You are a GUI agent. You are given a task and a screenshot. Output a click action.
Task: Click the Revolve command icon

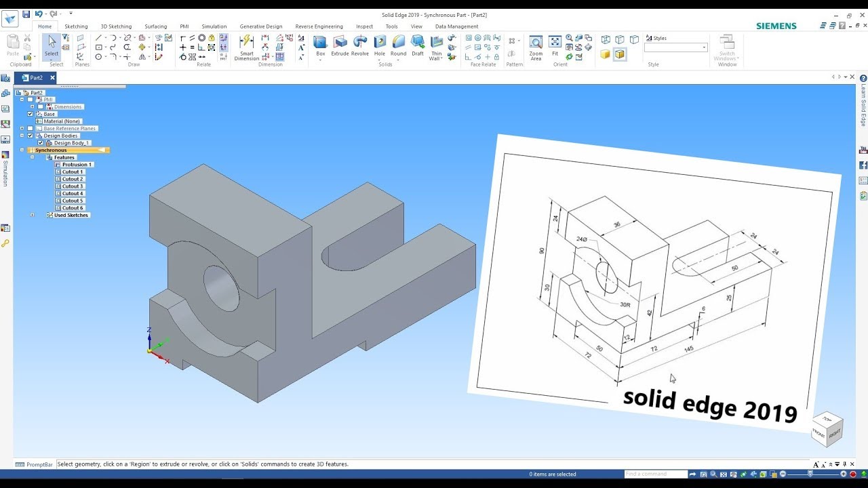click(x=360, y=45)
